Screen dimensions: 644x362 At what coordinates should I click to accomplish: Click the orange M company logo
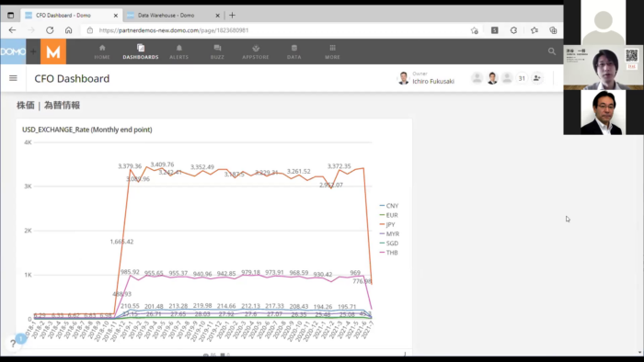53,51
